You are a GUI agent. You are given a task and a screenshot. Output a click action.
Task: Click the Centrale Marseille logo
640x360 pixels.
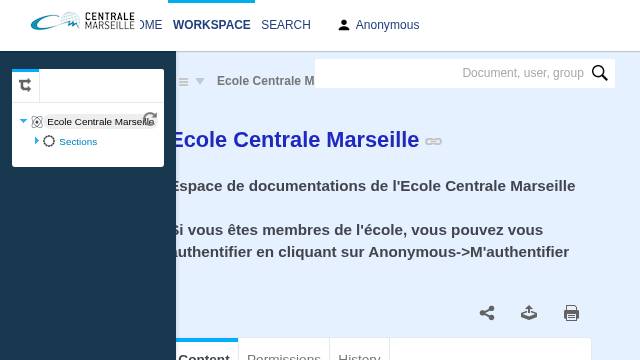coord(83,21)
